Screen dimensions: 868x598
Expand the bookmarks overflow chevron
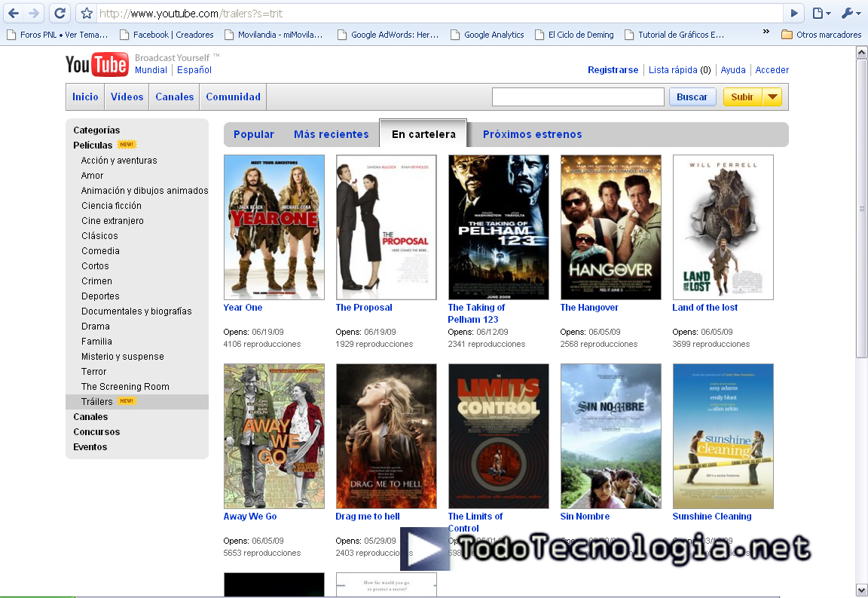pos(766,32)
